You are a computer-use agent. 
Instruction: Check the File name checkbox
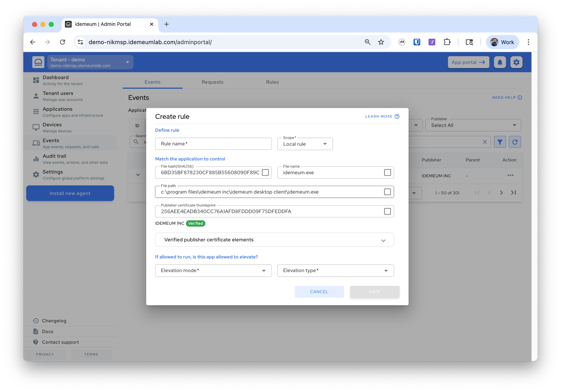pyautogui.click(x=387, y=172)
